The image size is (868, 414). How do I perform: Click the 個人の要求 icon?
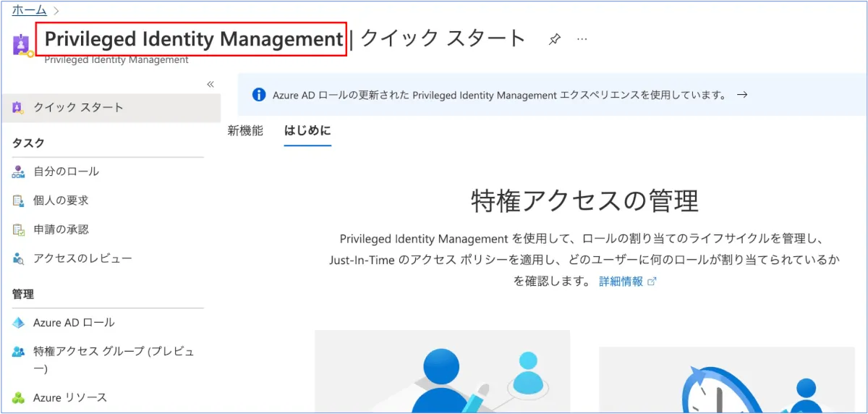pyautogui.click(x=18, y=200)
